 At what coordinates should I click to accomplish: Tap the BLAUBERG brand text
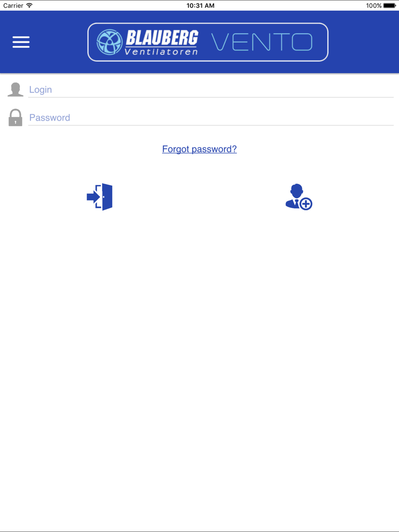click(x=162, y=38)
